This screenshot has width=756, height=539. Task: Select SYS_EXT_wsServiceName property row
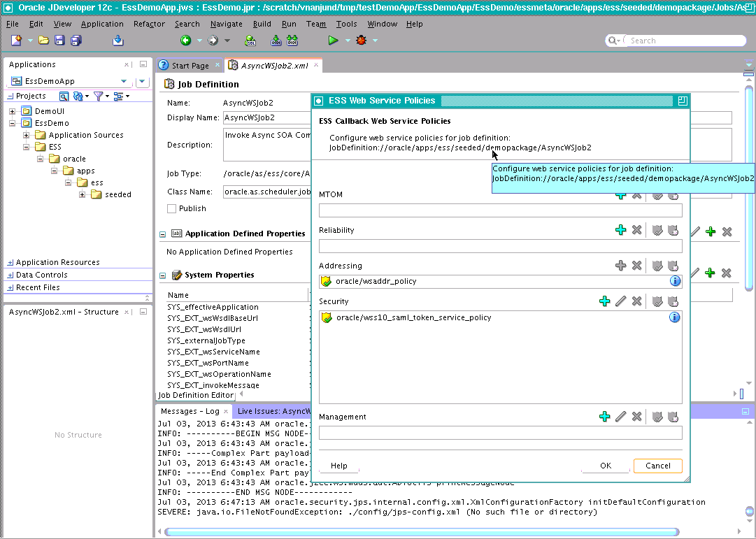(213, 352)
